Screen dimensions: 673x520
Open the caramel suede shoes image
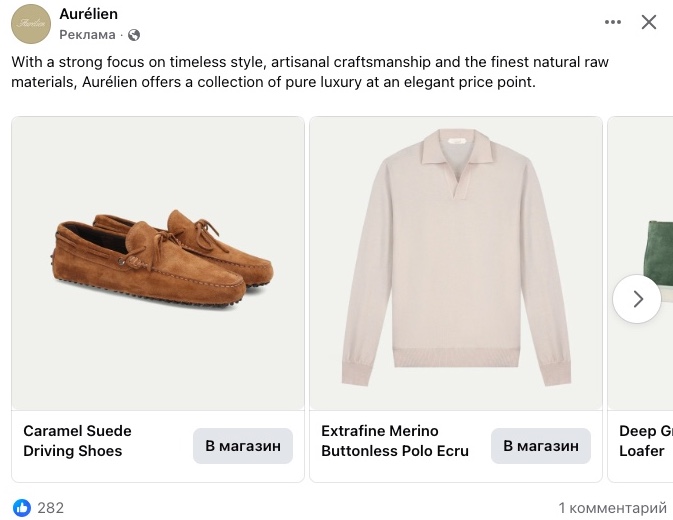158,262
